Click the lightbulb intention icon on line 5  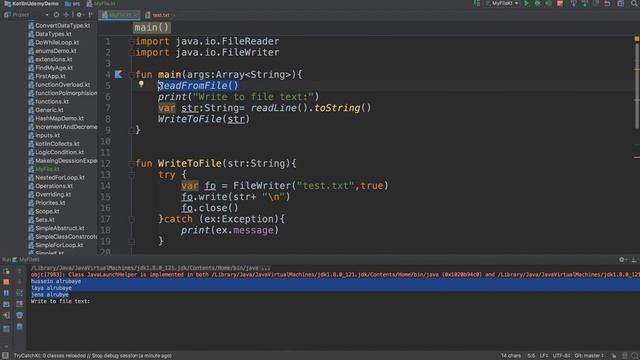(x=141, y=84)
